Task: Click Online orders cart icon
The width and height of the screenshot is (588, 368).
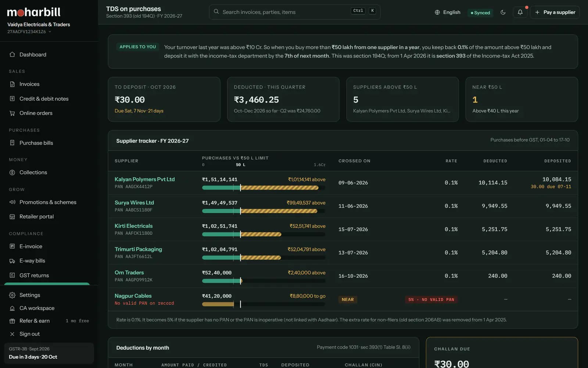Action: pos(12,113)
